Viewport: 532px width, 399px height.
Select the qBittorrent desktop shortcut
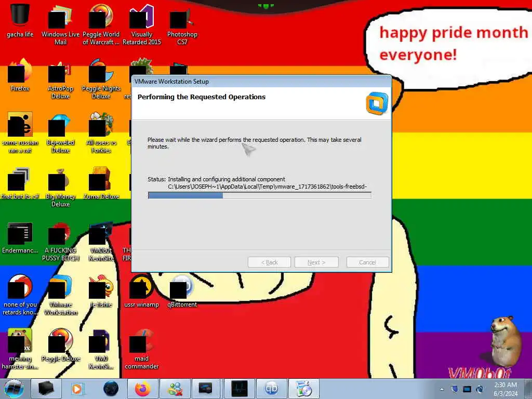click(x=182, y=291)
